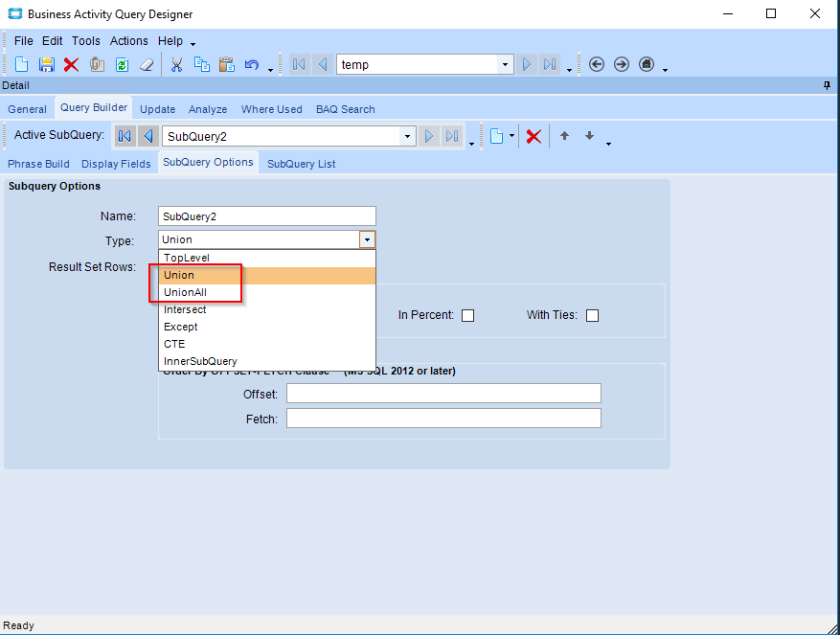Click the Save floppy disk icon
840x635 pixels.
tap(46, 65)
